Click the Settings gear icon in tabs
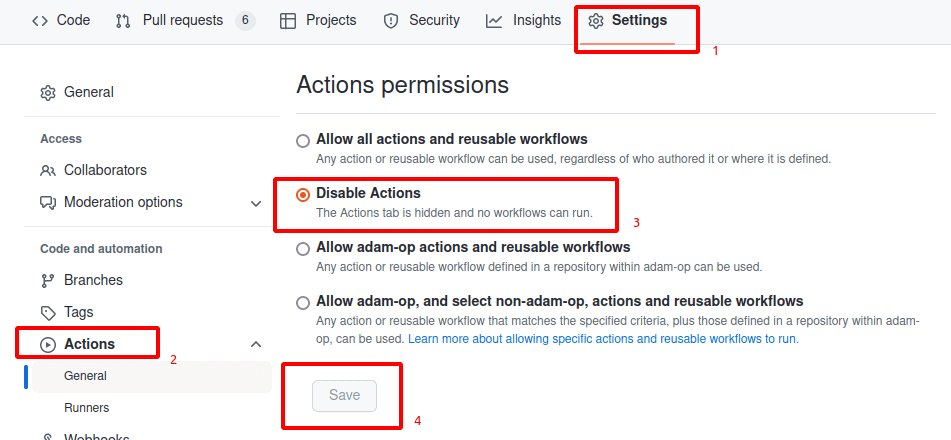Viewport: 951px width, 440px height. (596, 21)
